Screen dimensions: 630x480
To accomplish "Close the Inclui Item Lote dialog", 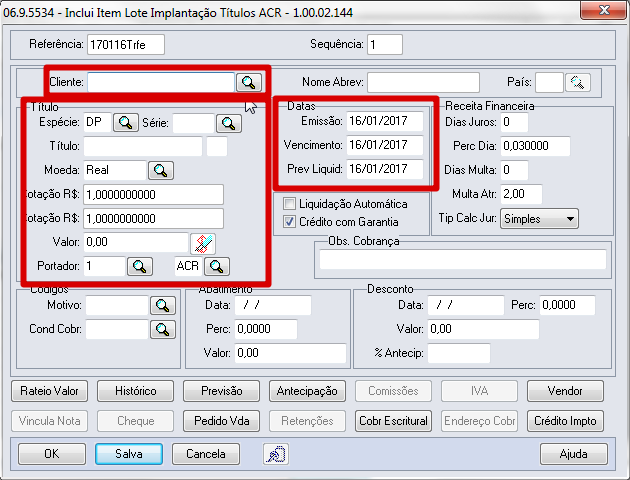I will 604,10.
